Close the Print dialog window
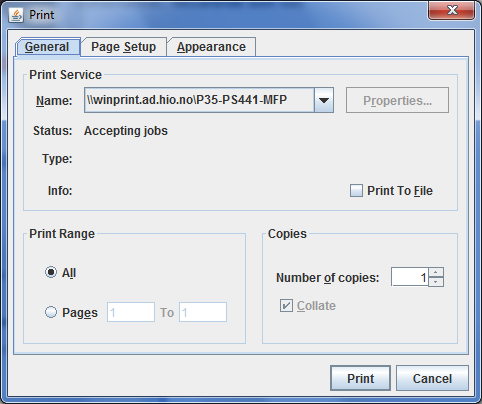 [452, 11]
